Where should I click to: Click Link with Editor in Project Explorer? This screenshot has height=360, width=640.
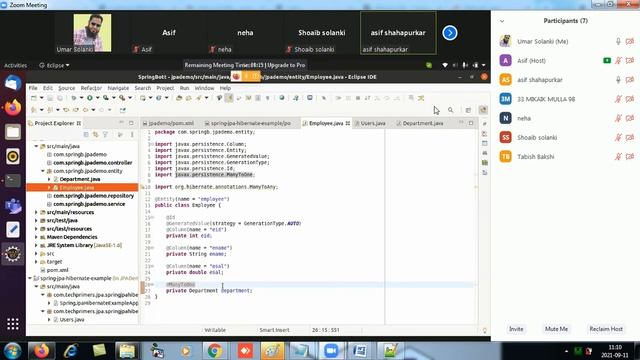pos(96,134)
